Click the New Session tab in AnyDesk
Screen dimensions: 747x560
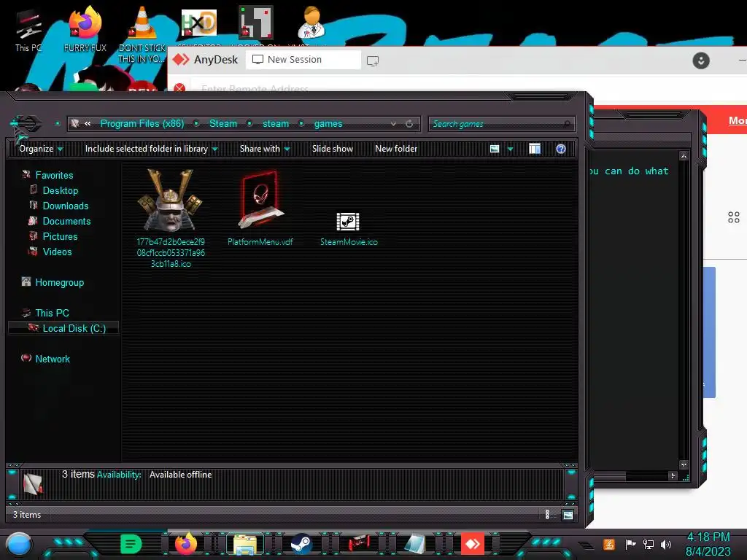coord(303,60)
